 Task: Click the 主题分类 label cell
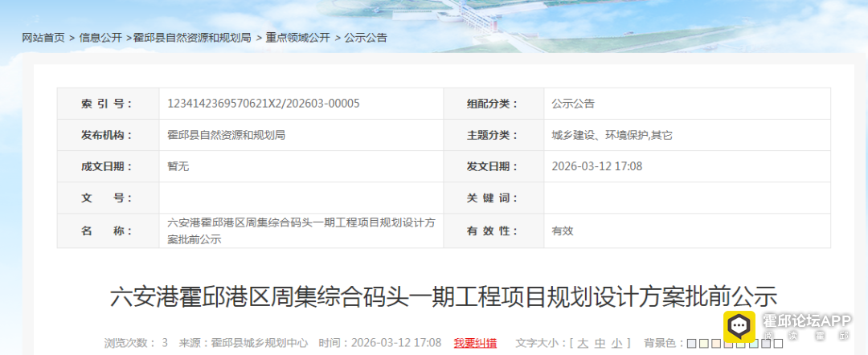pos(493,135)
